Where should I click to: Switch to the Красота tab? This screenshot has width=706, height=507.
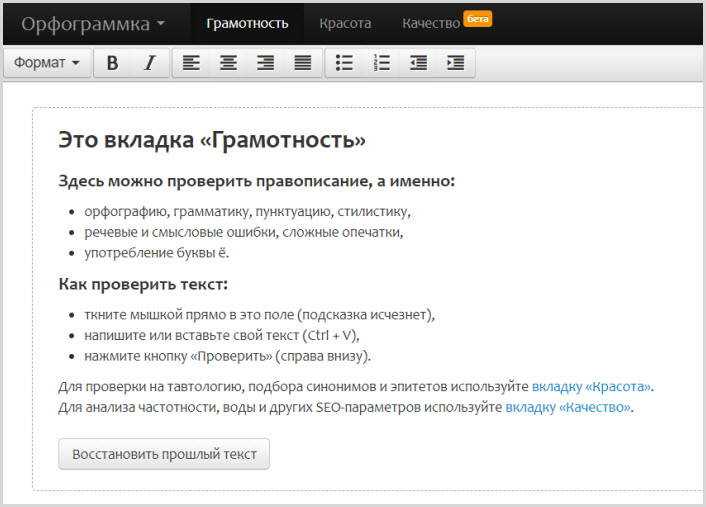pyautogui.click(x=345, y=23)
